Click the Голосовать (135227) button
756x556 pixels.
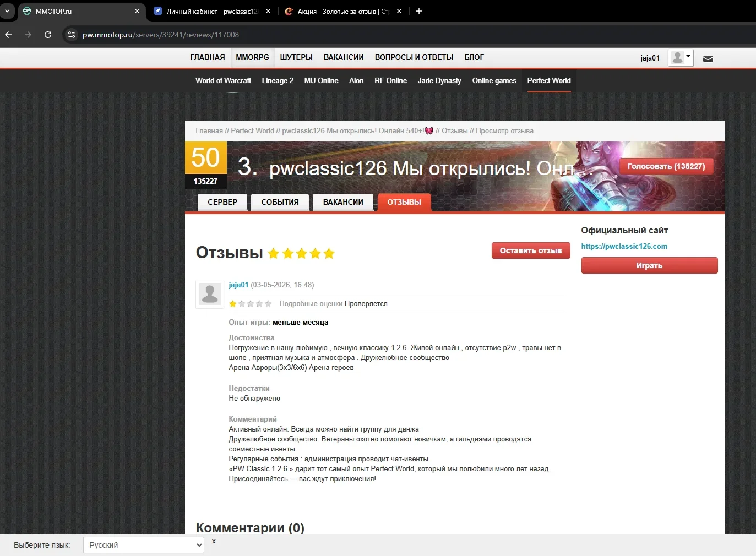coord(666,166)
